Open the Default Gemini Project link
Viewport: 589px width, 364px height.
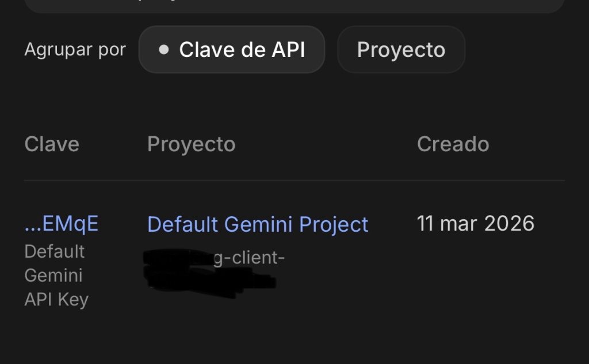(258, 224)
